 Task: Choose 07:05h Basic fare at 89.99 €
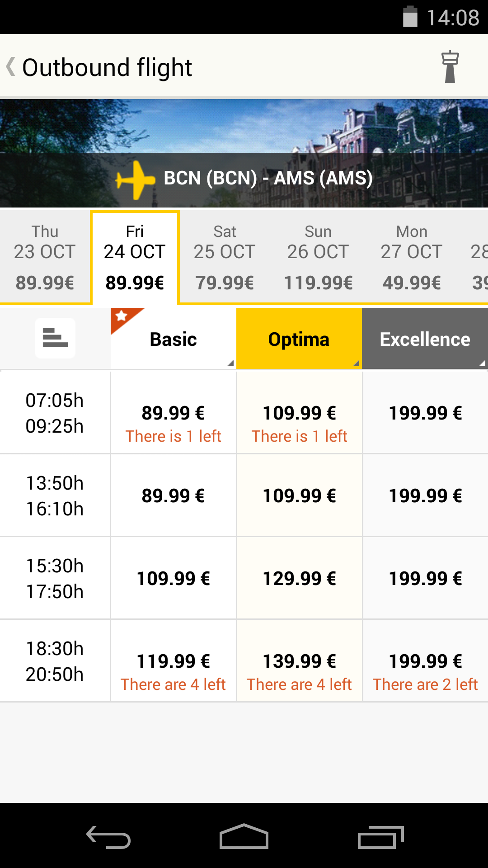174,413
